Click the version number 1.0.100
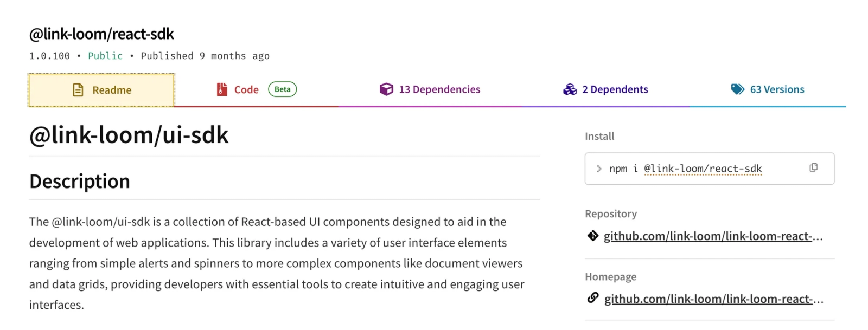868x330 pixels. coord(49,56)
